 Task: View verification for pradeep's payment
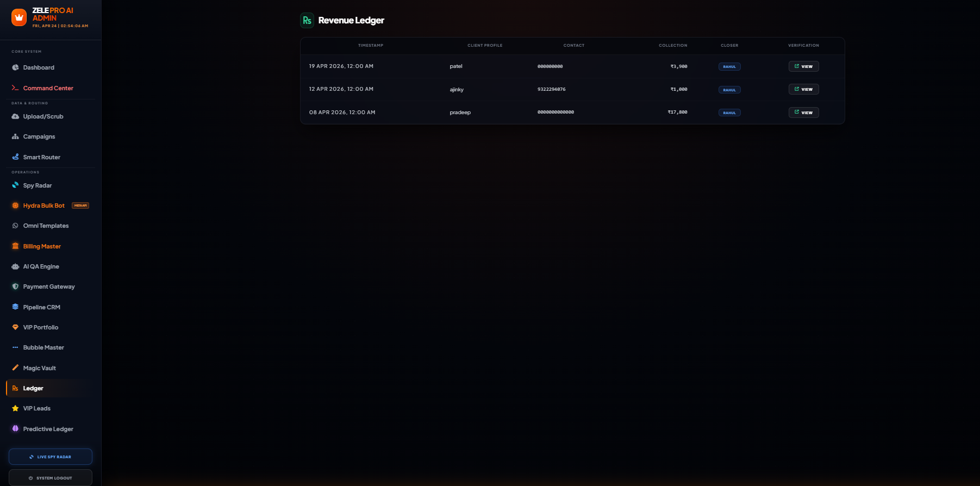[x=803, y=113]
